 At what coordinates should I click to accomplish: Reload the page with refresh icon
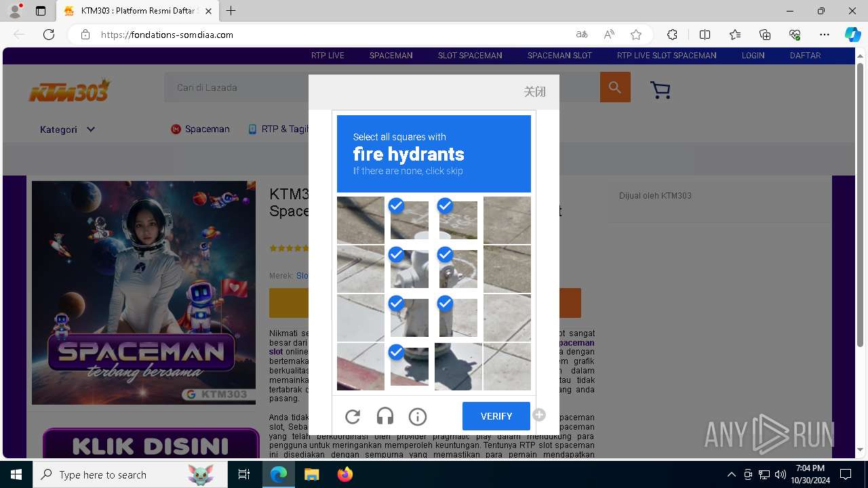(49, 35)
